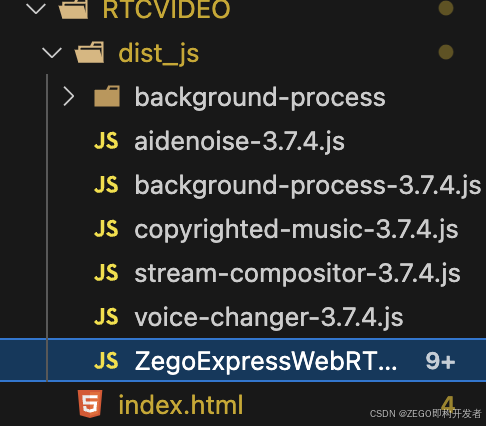The width and height of the screenshot is (486, 426).
Task: Collapse the RTCVIDEO root folder chevron
Action: click(36, 9)
